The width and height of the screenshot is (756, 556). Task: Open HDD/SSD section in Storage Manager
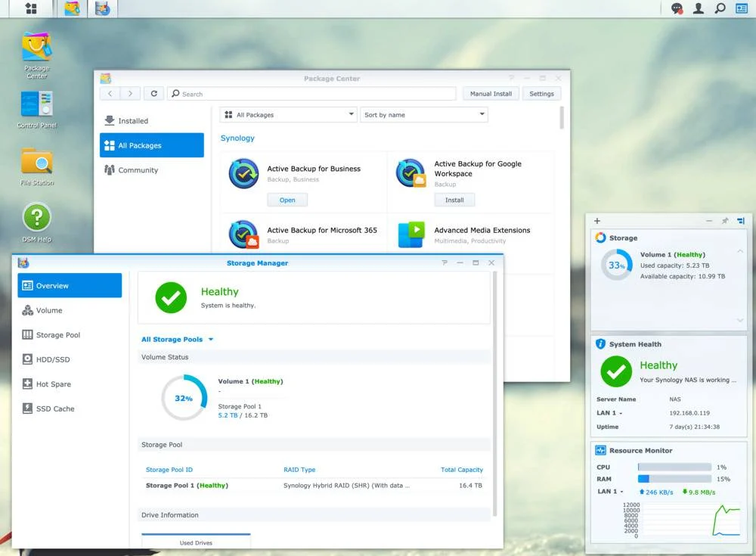(x=70, y=359)
